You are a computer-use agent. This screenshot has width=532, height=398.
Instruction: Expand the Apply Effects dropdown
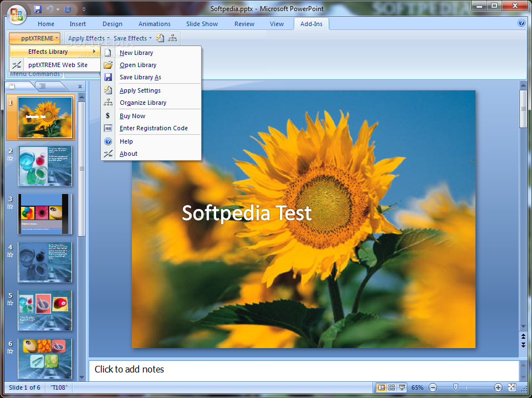coord(89,38)
